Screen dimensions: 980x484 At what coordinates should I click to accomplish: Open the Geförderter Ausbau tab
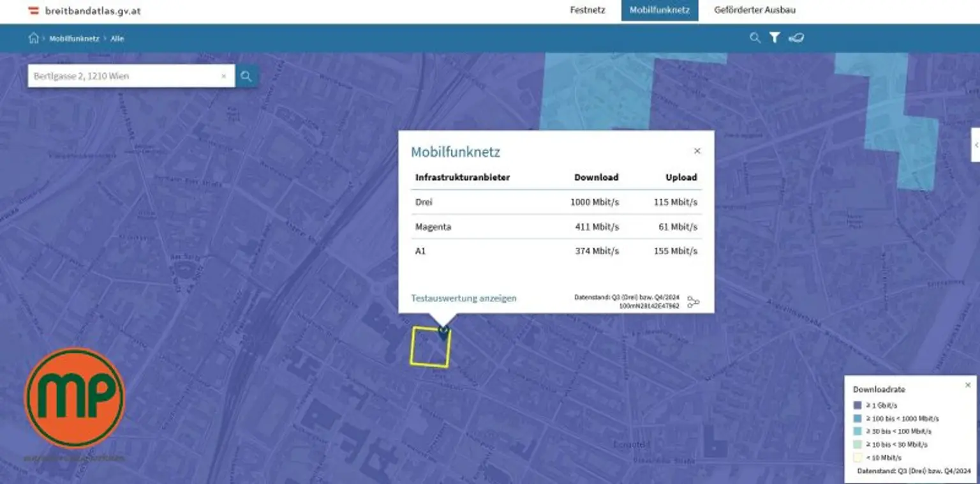point(755,10)
